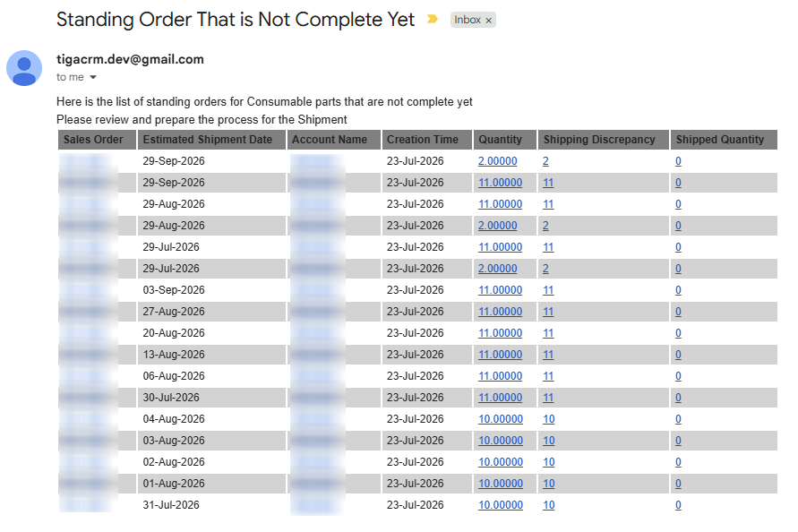The width and height of the screenshot is (798, 532).
Task: Open quantity link for 20-Aug-2026 row
Action: tap(500, 333)
